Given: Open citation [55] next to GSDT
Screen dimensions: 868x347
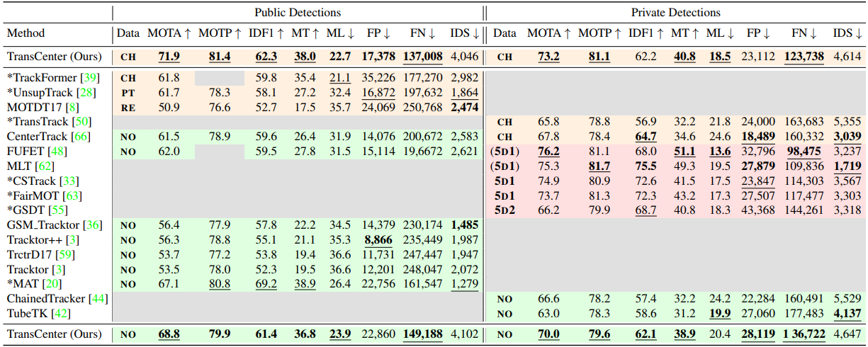Looking at the screenshot, I should click(60, 210).
